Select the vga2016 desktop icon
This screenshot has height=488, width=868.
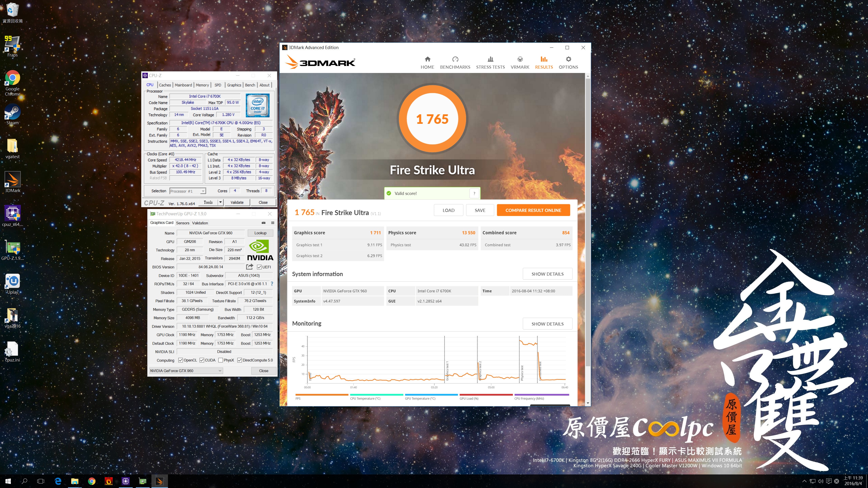[x=12, y=318]
